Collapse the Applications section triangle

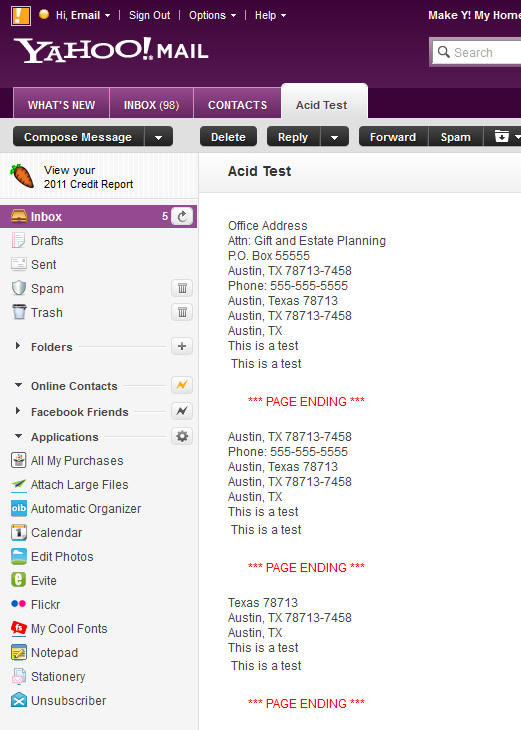(x=18, y=436)
